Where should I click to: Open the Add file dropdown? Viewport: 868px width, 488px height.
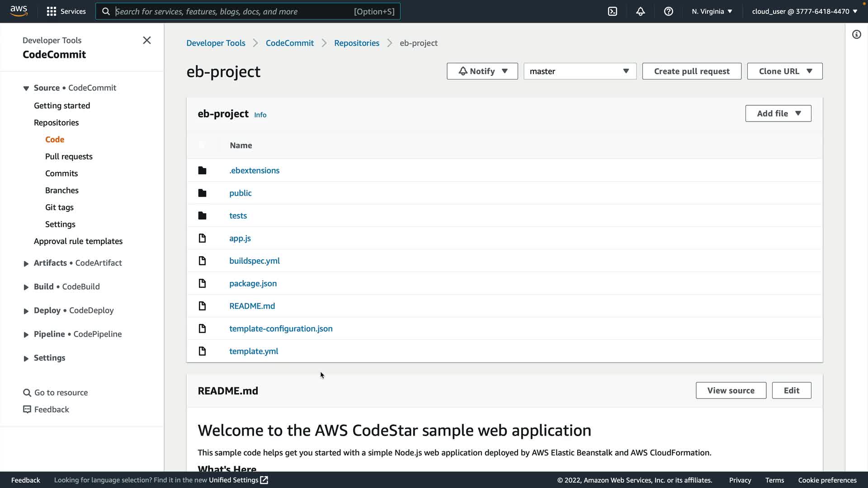coord(778,113)
